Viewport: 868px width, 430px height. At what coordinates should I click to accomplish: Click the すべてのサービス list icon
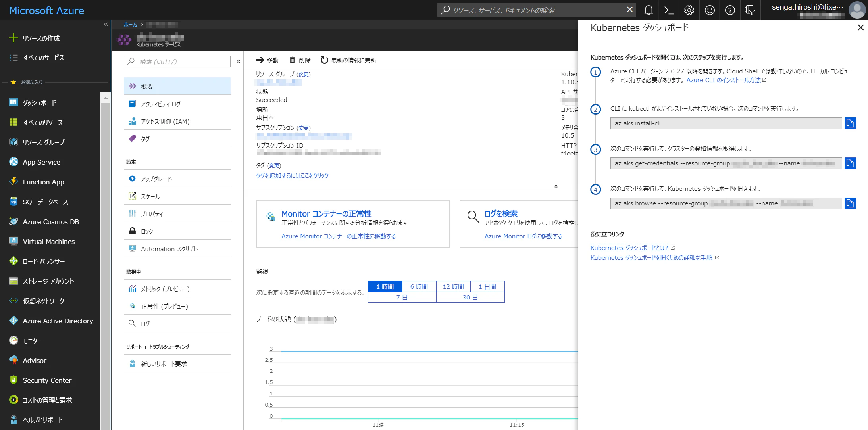[x=13, y=58]
